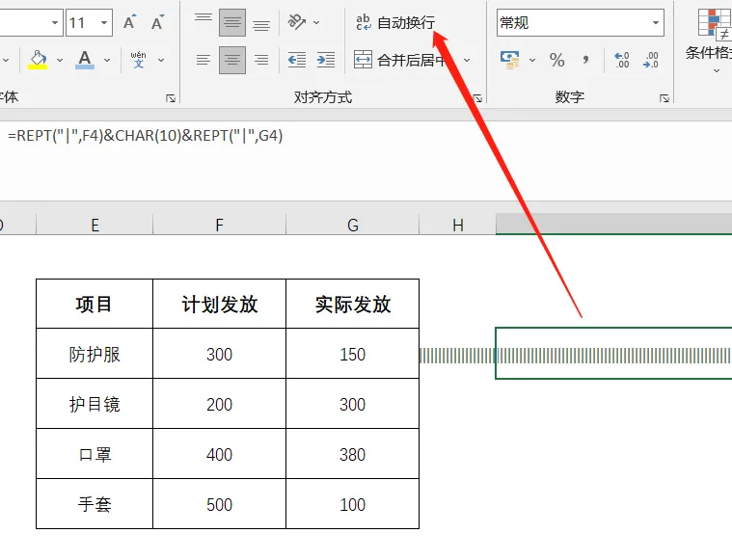732x560 pixels.
Task: Apply comma style format
Action: coord(585,60)
